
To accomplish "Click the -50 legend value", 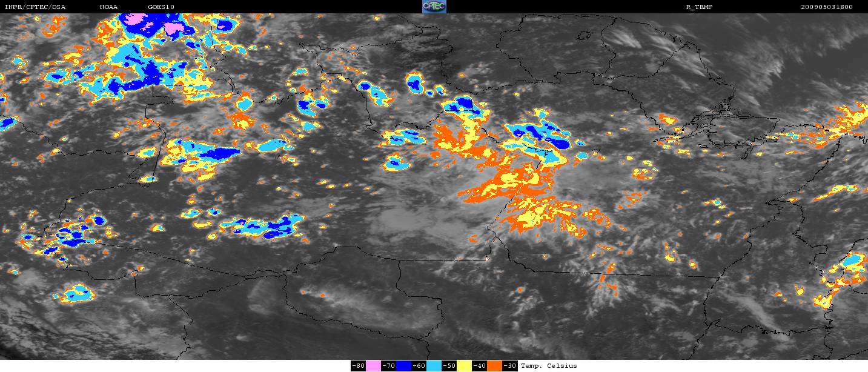I will (449, 366).
